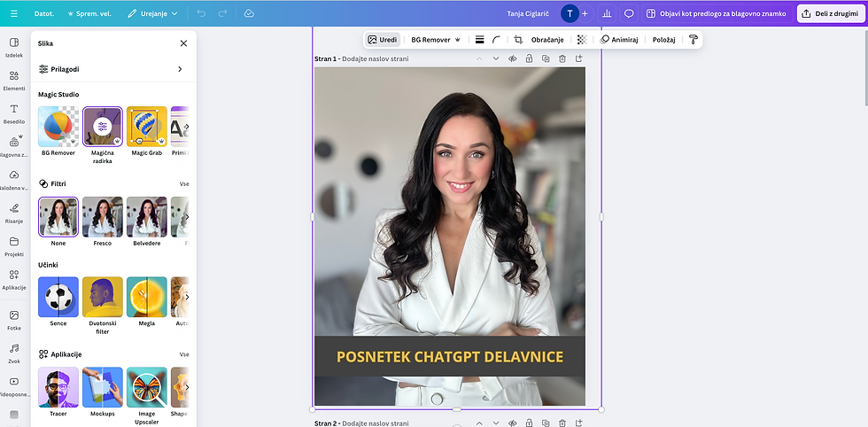
Task: Open Položaj position panel
Action: [x=663, y=40]
